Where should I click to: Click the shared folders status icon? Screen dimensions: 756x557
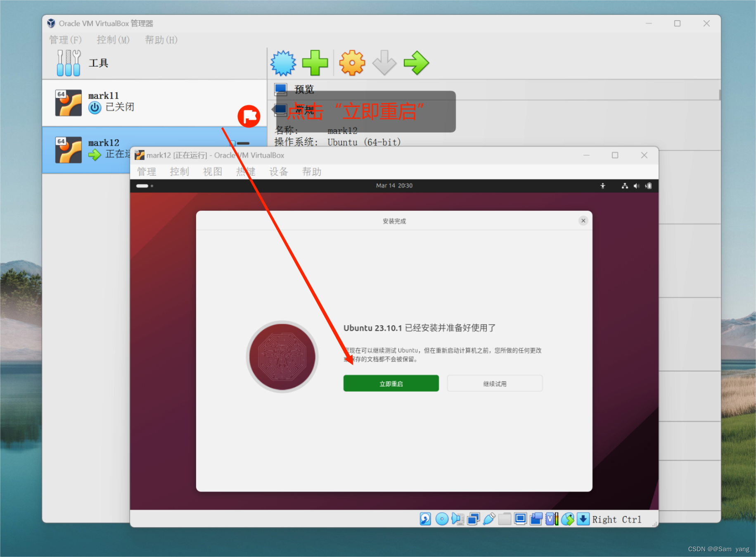coord(505,519)
